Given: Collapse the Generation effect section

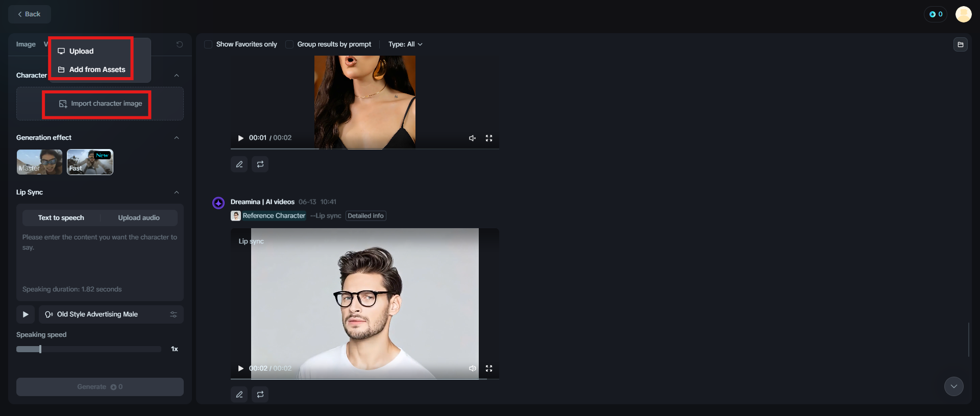Looking at the screenshot, I should tap(177, 138).
